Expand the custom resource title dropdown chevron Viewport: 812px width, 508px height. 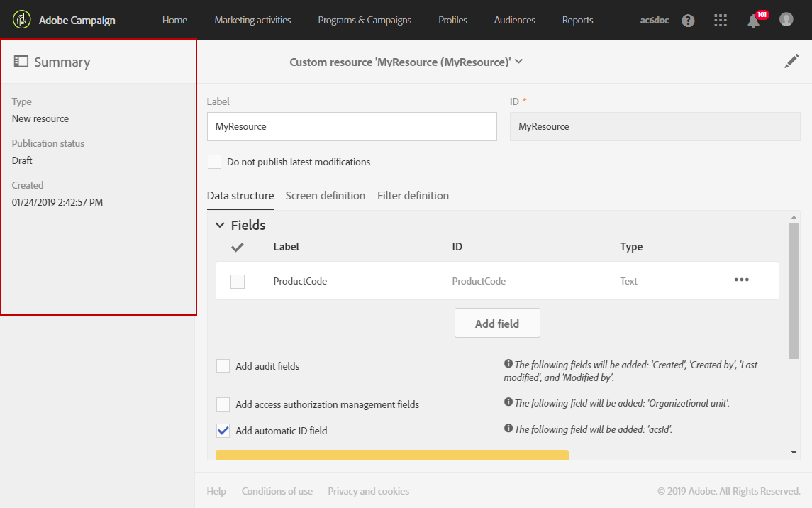tap(519, 62)
